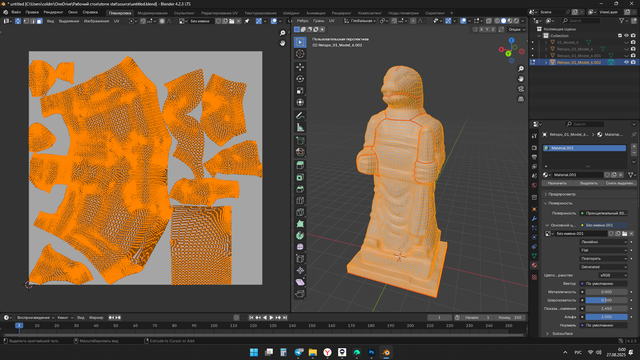640x360 pixels.
Task: Click the pan hand icon in UV editor
Action: (x=282, y=43)
